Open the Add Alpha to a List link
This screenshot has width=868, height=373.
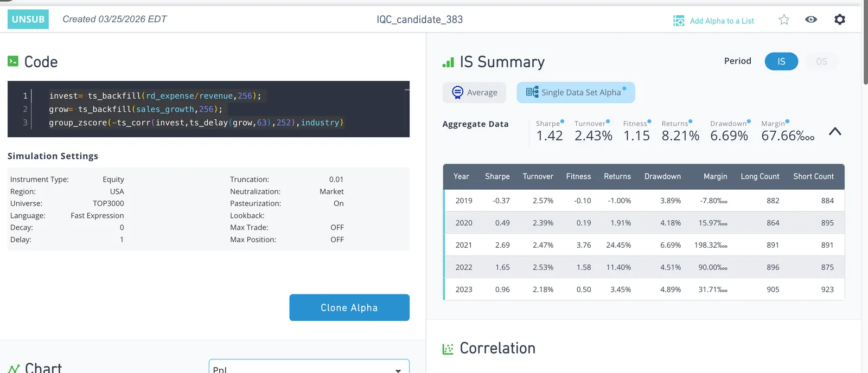click(722, 21)
